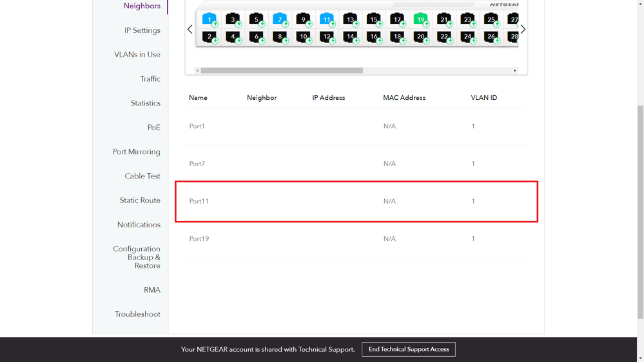Select the Port7 row name
644x362 pixels.
197,164
